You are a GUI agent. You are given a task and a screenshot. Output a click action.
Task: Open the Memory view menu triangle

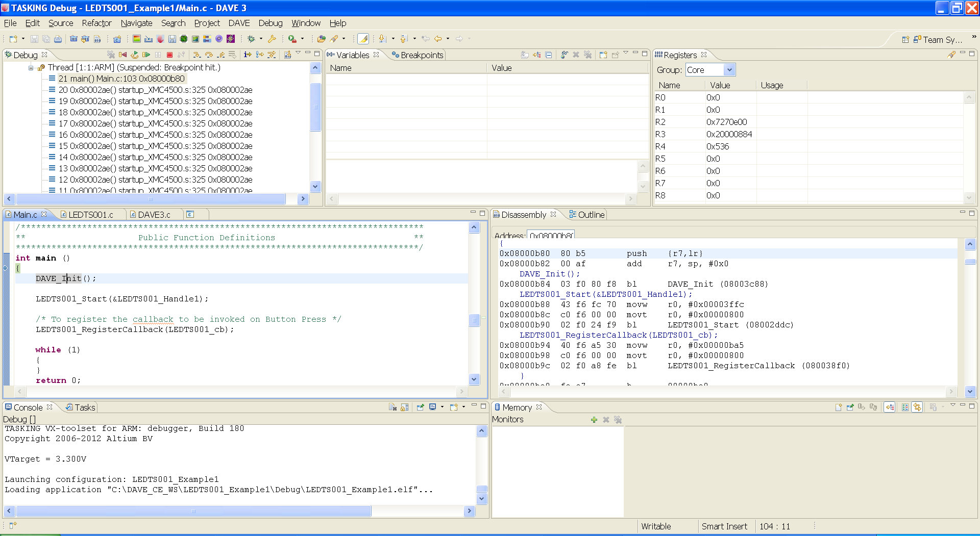pos(953,405)
